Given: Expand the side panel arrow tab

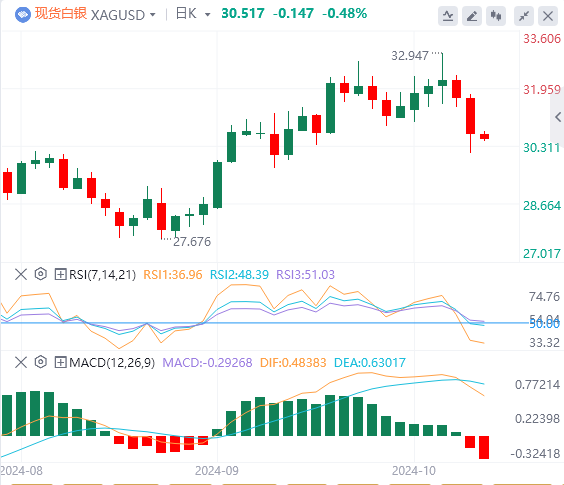Looking at the screenshot, I should [558, 117].
